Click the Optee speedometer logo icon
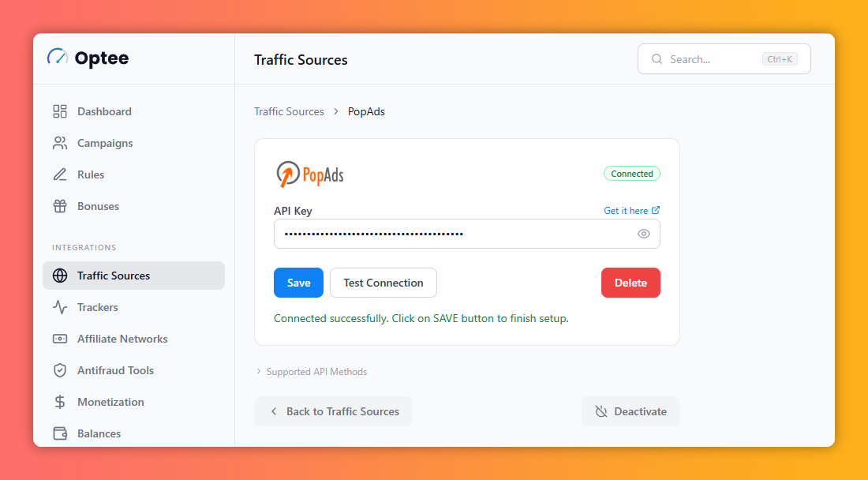The image size is (868, 480). click(x=58, y=57)
